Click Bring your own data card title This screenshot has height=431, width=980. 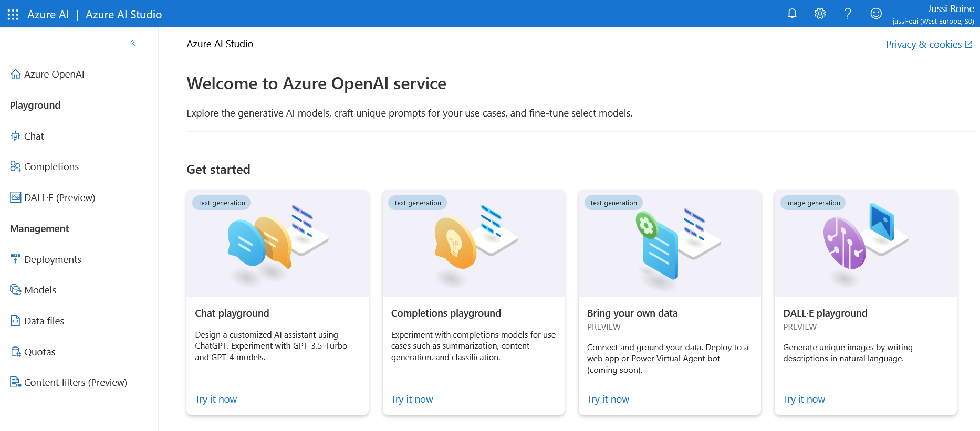(x=632, y=313)
